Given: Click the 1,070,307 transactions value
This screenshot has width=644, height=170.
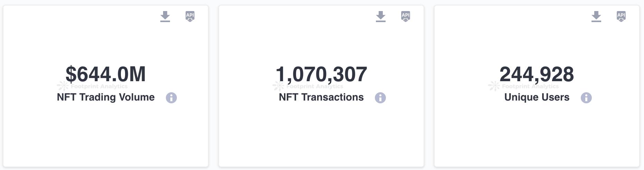Looking at the screenshot, I should coord(321,74).
